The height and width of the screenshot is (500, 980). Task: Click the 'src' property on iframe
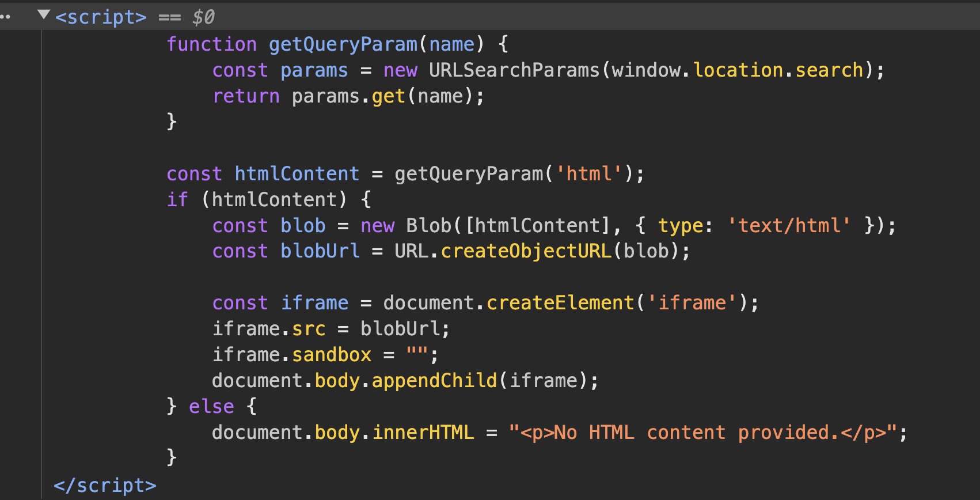[x=308, y=329]
